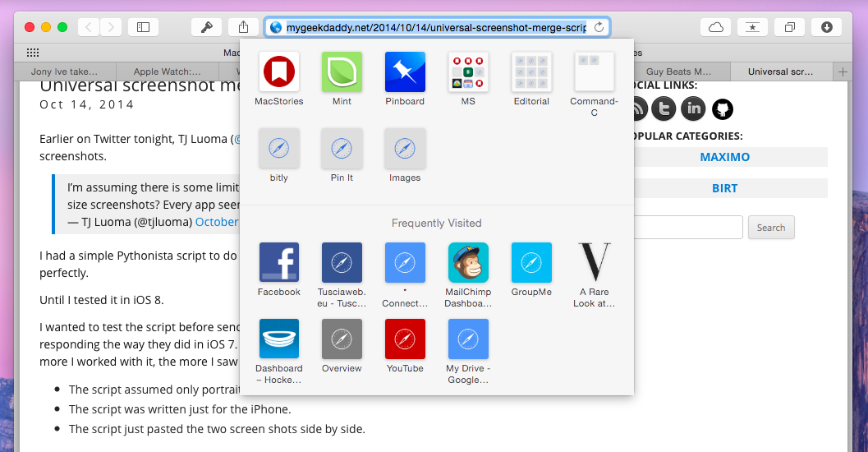Image resolution: width=868 pixels, height=452 pixels.
Task: Click the key password toolbar button
Action: [x=206, y=27]
